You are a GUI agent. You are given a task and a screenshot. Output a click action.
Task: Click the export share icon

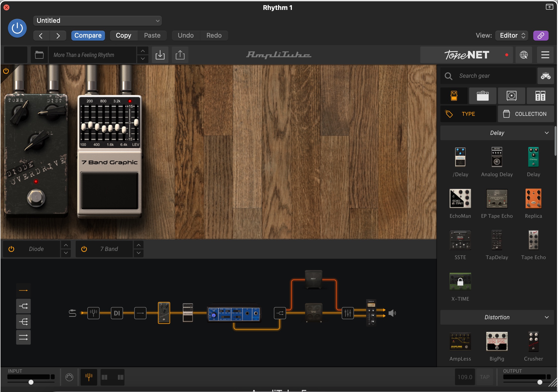click(x=180, y=55)
